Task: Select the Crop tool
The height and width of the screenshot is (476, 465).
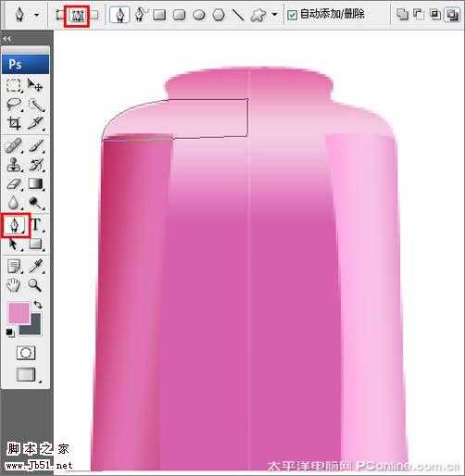Action: tap(14, 123)
